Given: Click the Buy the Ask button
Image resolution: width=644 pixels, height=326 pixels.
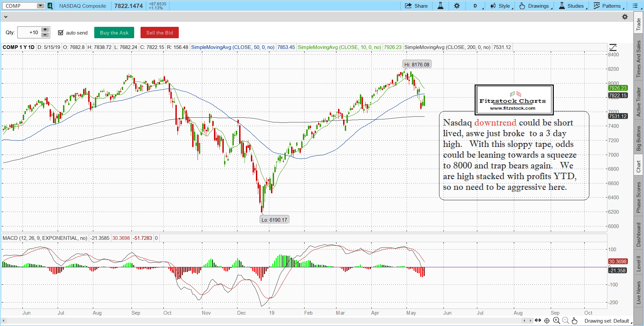Looking at the screenshot, I should [114, 33].
